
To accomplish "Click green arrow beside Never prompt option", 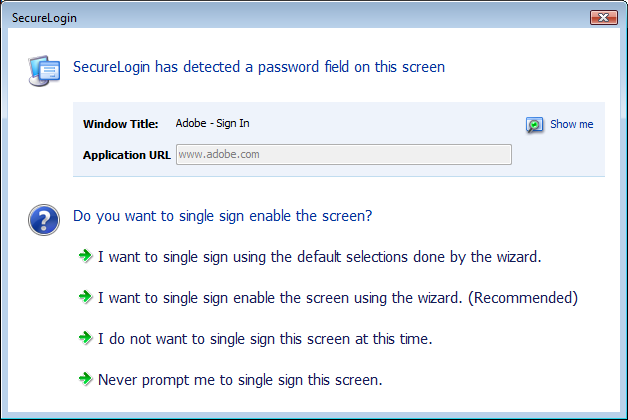I will click(85, 380).
